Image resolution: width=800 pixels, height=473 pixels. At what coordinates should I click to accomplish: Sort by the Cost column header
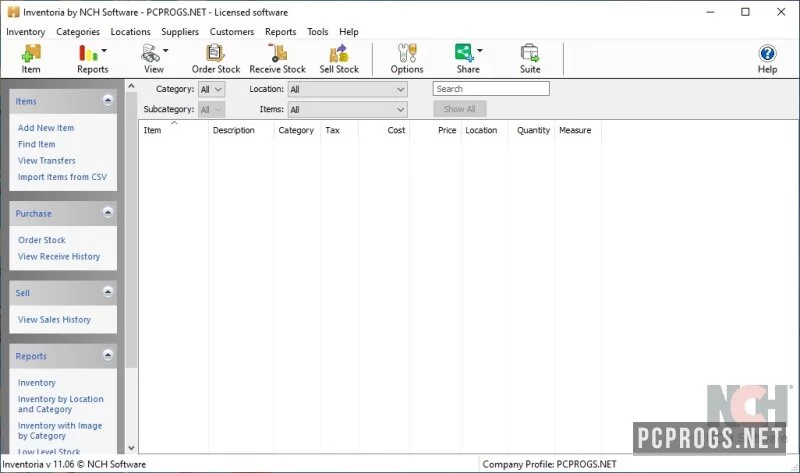click(x=384, y=130)
